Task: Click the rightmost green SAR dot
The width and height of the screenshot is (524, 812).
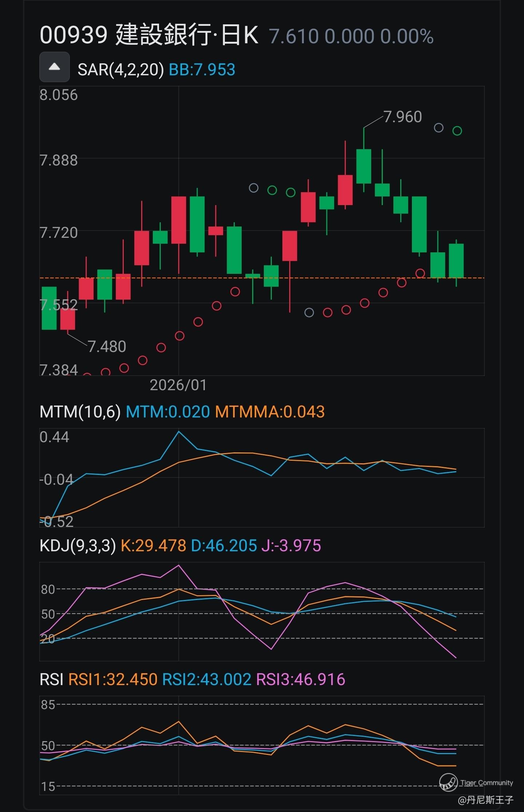Action: pyautogui.click(x=457, y=131)
